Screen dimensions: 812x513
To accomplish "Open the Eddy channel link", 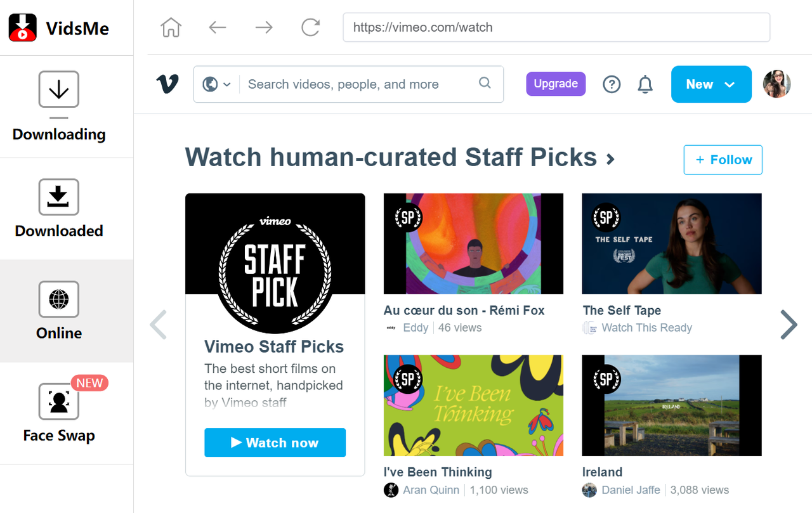I will pyautogui.click(x=416, y=328).
